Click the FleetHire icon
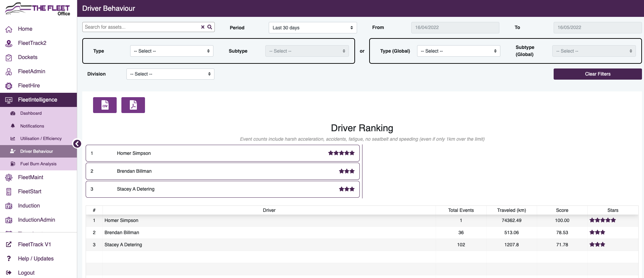Image resolution: width=644 pixels, height=278 pixels. pyautogui.click(x=9, y=86)
